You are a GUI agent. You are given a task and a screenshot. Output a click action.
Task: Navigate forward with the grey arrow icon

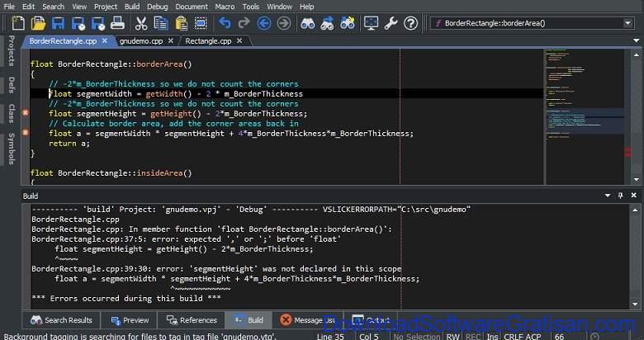coord(284,23)
